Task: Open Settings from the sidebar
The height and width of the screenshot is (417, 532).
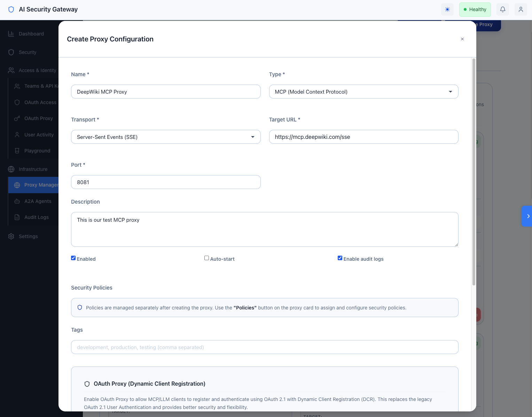Action: 28,236
